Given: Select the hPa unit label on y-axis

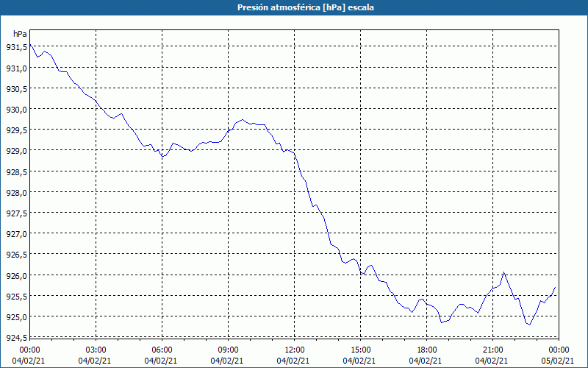Looking at the screenshot, I should tap(20, 34).
